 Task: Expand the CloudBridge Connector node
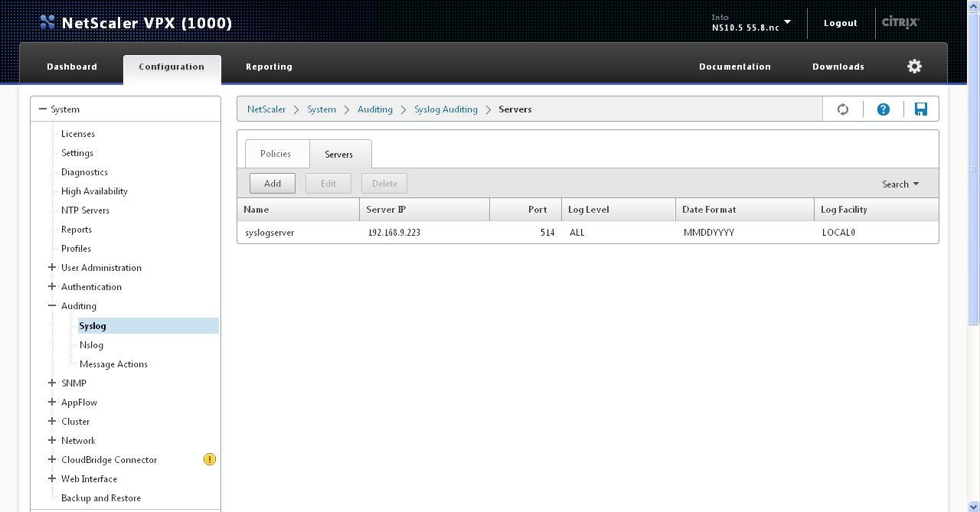(x=52, y=459)
